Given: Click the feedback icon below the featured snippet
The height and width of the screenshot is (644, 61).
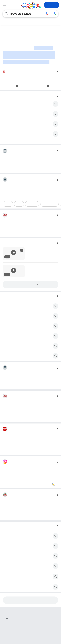Looking at the screenshot, I should click(x=48, y=86).
